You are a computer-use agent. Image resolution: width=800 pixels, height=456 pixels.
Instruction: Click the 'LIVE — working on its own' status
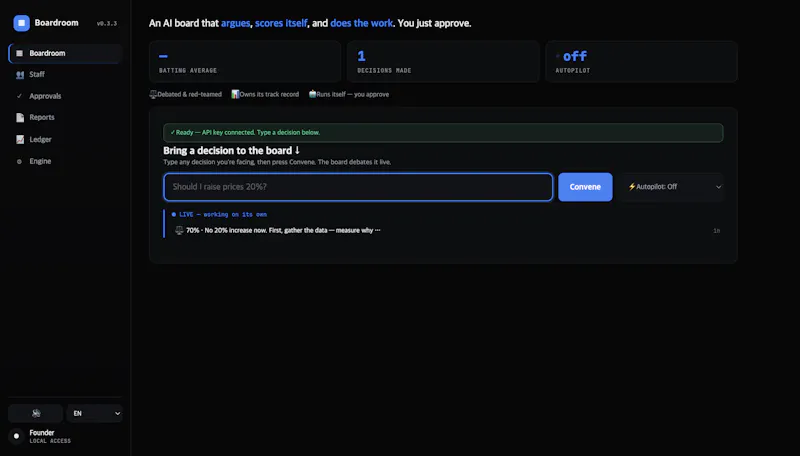pyautogui.click(x=219, y=215)
